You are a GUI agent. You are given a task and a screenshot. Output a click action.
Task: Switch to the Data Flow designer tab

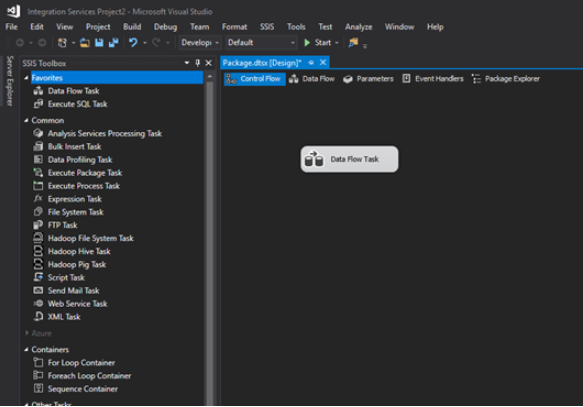(312, 79)
